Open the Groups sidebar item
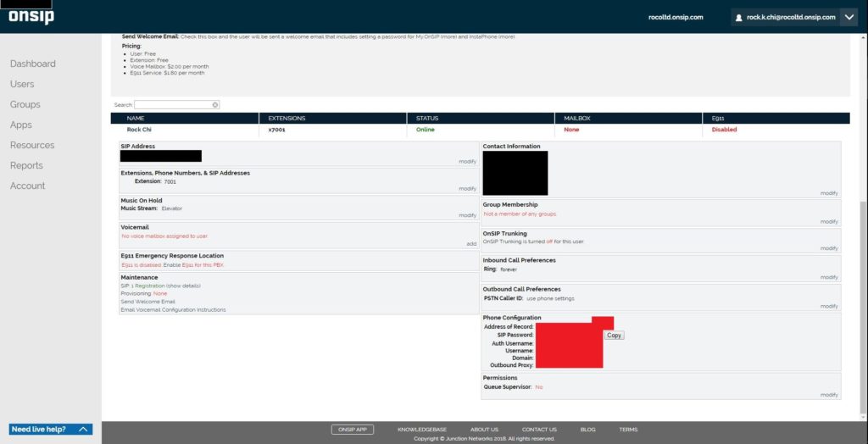This screenshot has width=868, height=444. pos(25,104)
